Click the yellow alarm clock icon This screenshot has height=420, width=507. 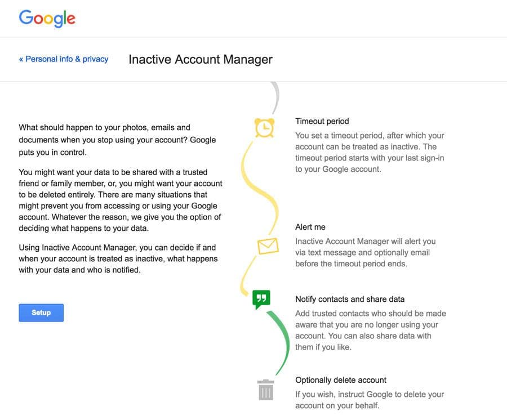point(265,128)
